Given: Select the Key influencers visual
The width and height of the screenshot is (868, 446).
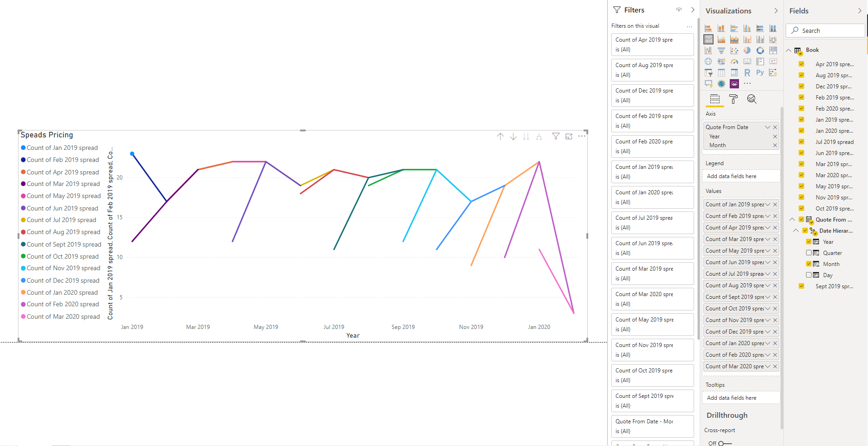Looking at the screenshot, I should [773, 73].
